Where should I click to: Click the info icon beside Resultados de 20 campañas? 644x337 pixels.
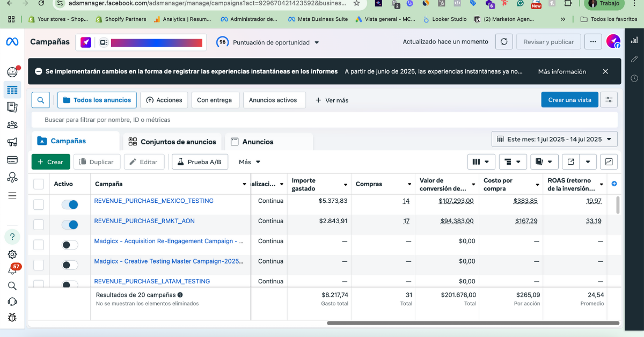180,295
